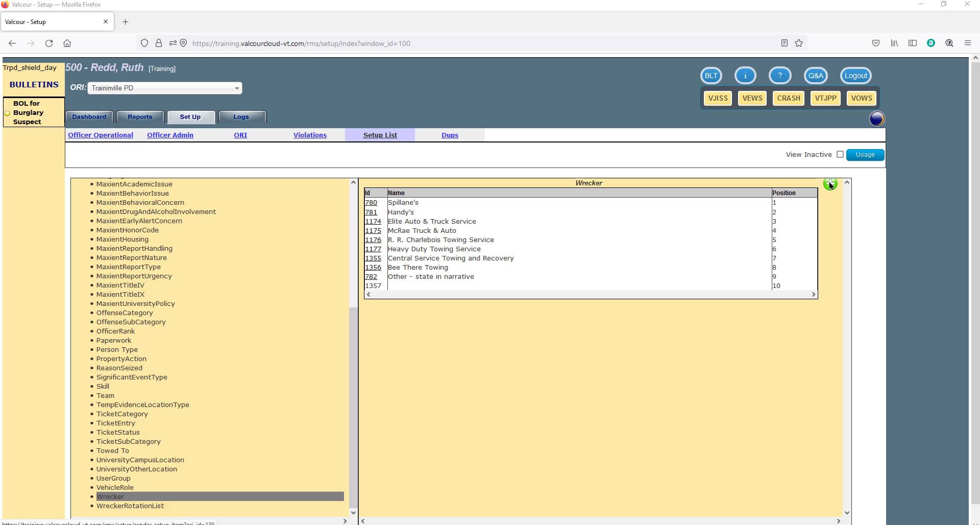Select the Dups menu item

pyautogui.click(x=450, y=135)
